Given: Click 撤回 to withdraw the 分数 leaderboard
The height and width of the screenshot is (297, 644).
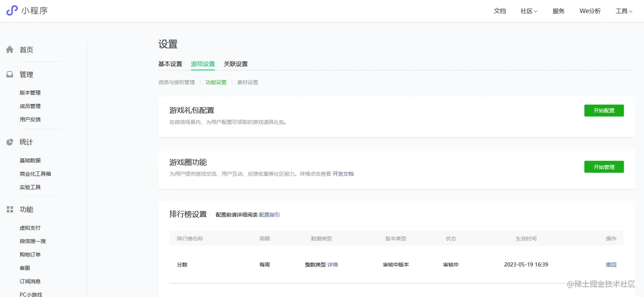Looking at the screenshot, I should click(x=611, y=264).
